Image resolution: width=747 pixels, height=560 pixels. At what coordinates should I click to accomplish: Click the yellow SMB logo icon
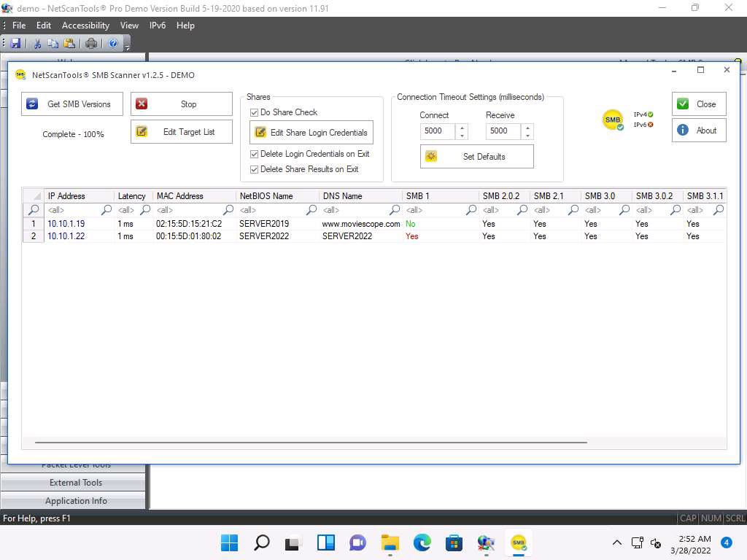click(x=613, y=120)
